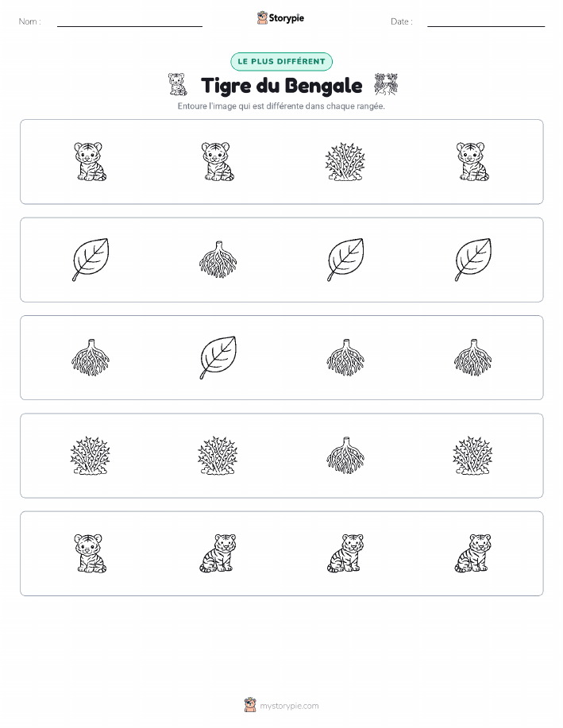
Task: Click the last bush in fourth row
Action: 472,456
